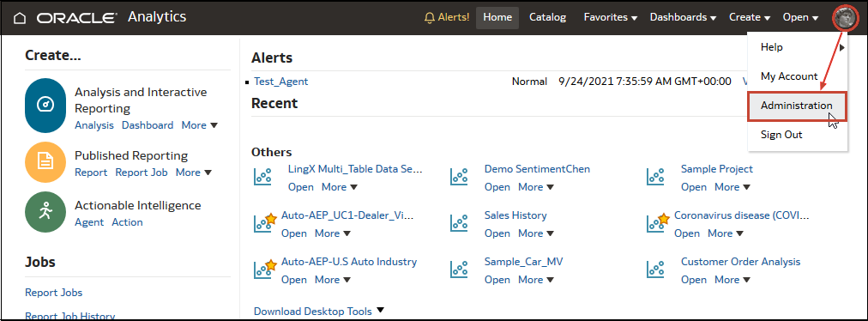Expand More under Customer Order Analysis

733,280
